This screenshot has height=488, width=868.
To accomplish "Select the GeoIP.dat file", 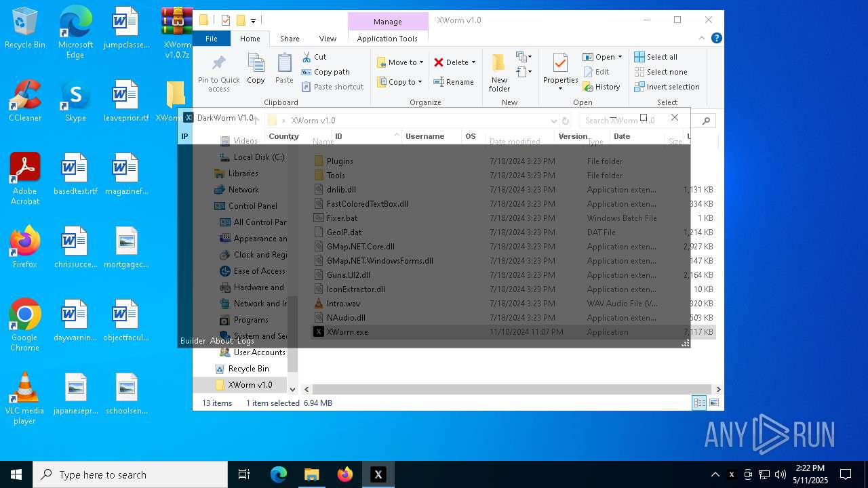I will pos(344,232).
